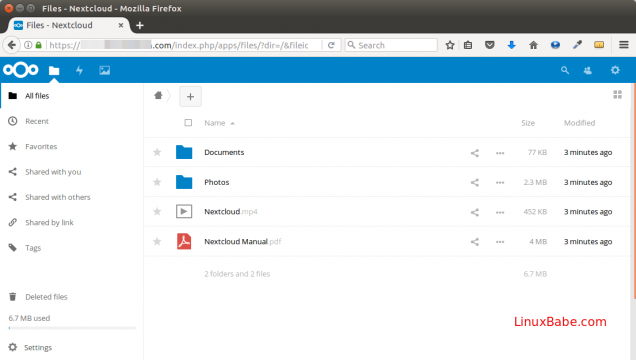Image resolution: width=636 pixels, height=360 pixels.
Task: Click the Nextcloud.mp4 video icon
Action: [184, 211]
